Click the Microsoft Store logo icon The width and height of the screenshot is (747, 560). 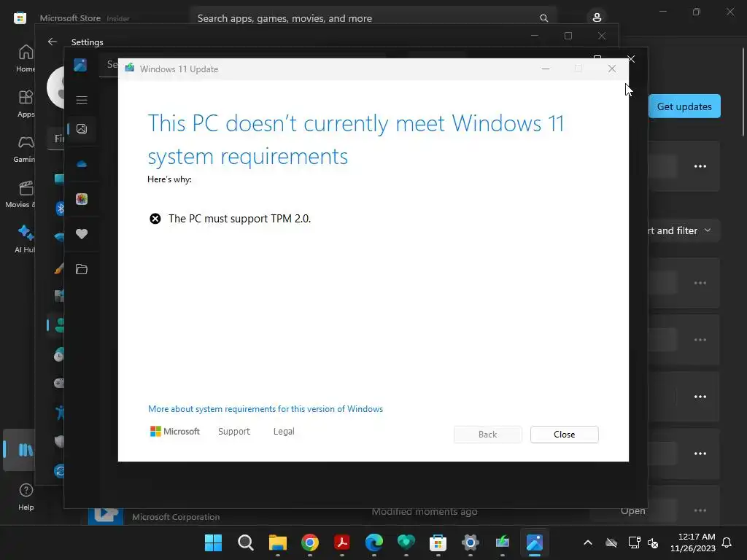point(20,18)
